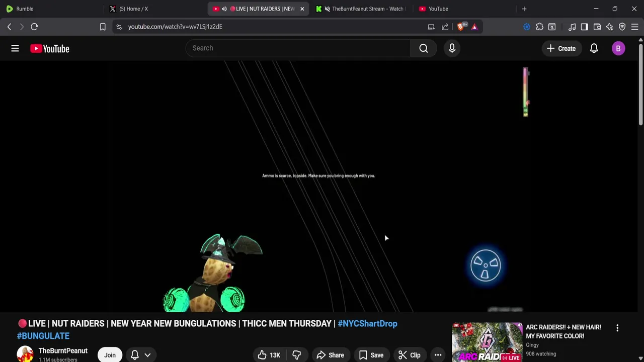644x362 pixels.
Task: Click Gingy channel name in recommendation
Action: (532, 345)
